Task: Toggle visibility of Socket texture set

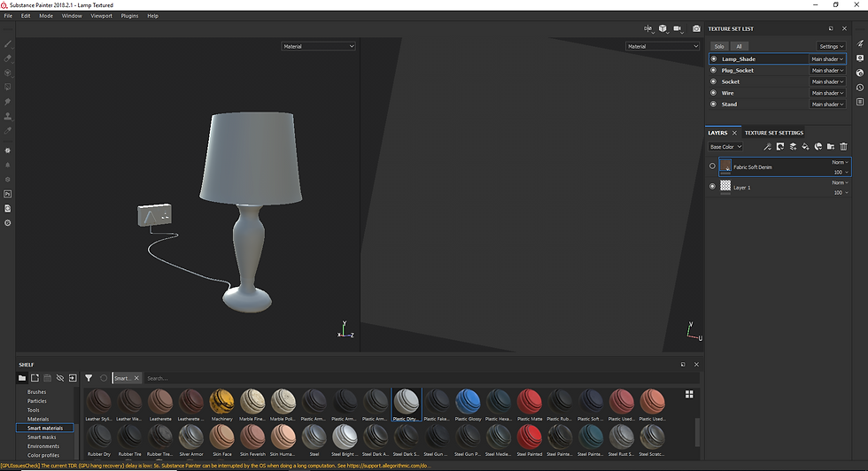Action: point(714,81)
